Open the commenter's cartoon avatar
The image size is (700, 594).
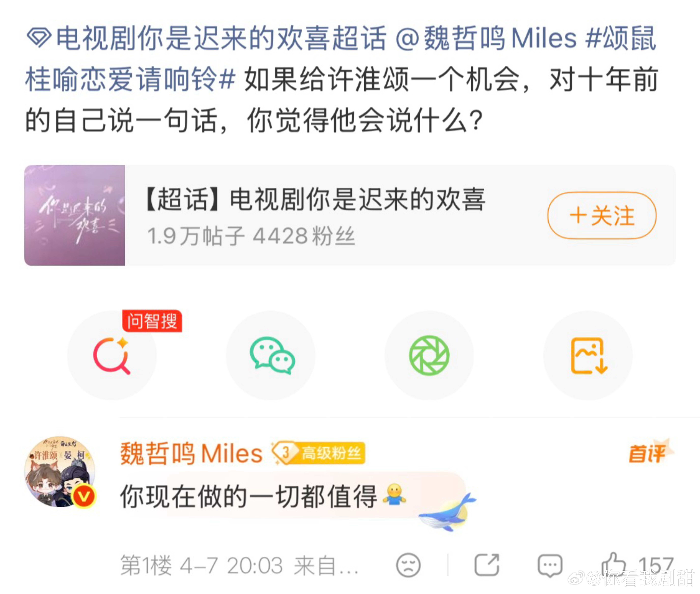(60, 472)
